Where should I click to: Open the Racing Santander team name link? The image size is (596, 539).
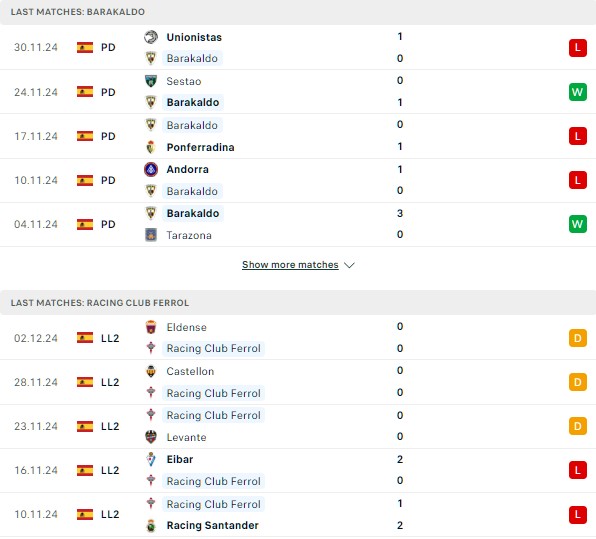pyautogui.click(x=212, y=525)
